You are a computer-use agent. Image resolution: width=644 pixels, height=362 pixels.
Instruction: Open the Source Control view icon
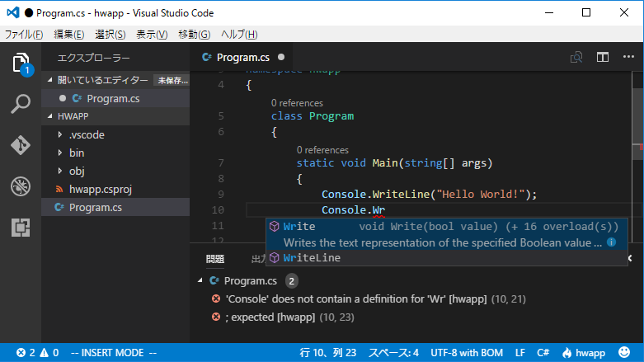click(x=21, y=145)
